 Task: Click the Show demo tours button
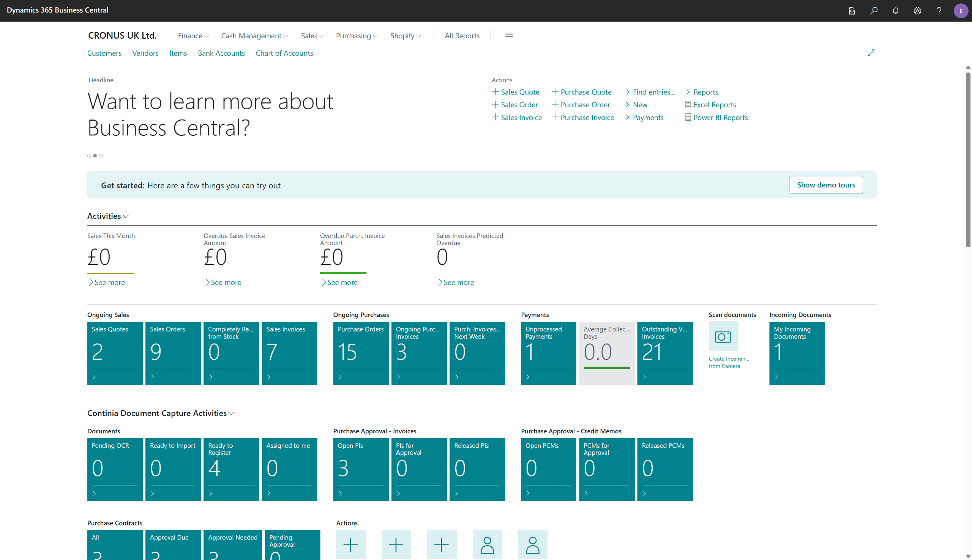826,185
